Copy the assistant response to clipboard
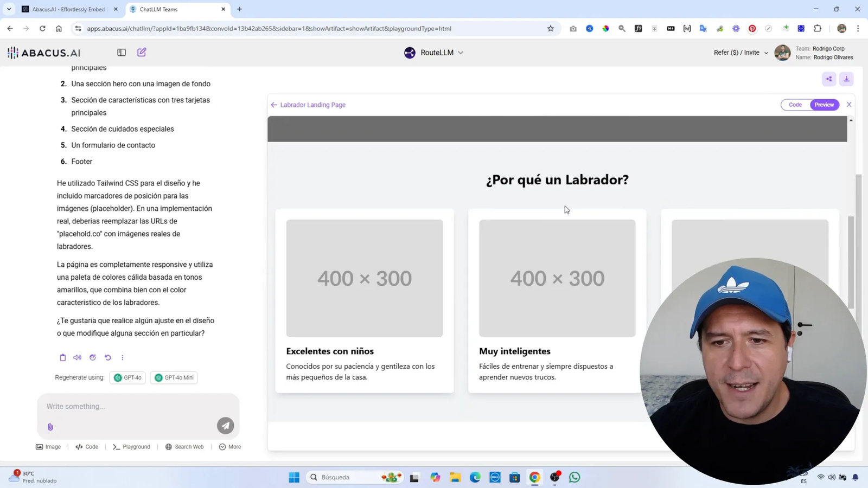868x488 pixels. [x=62, y=357]
